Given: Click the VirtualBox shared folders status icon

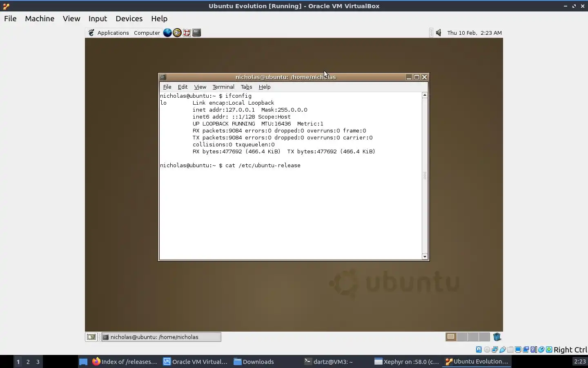Looking at the screenshot, I should 510,350.
